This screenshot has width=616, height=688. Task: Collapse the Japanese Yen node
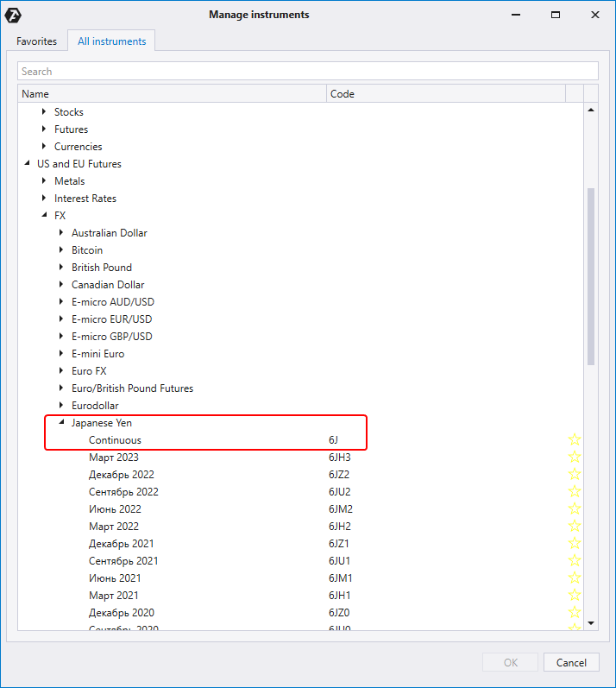coord(61,423)
